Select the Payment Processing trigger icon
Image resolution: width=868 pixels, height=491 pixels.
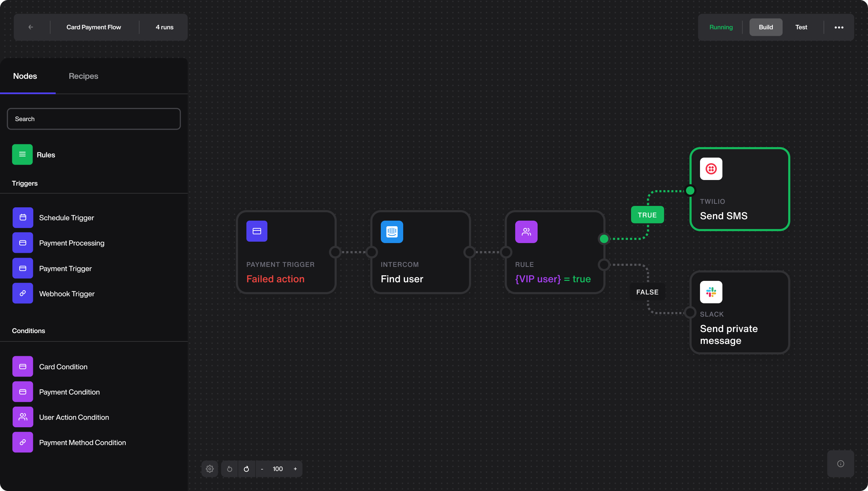22,243
